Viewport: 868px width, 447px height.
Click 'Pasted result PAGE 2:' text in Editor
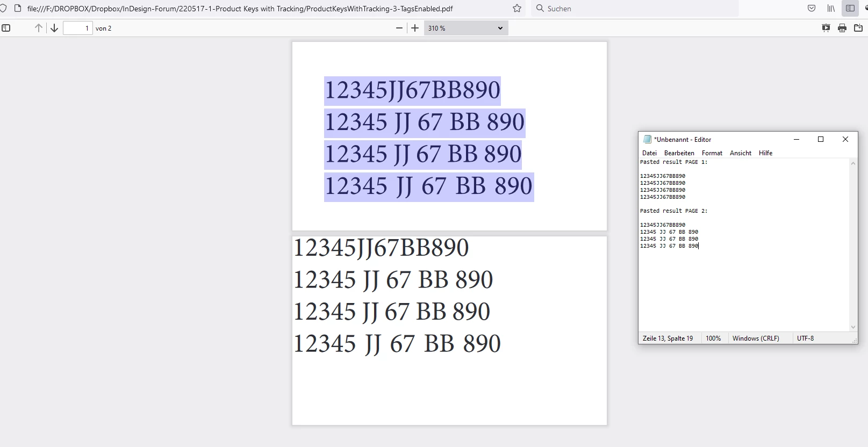coord(674,211)
